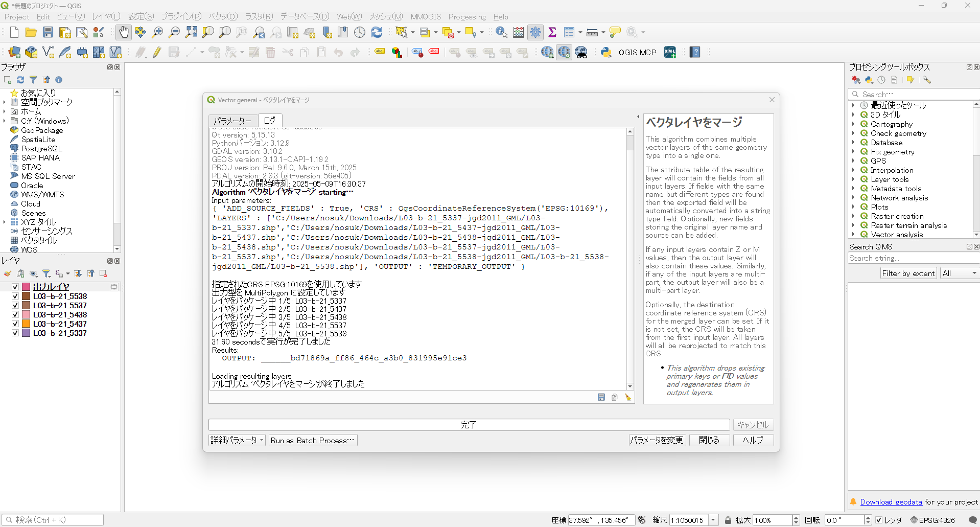
Task: Open the 詳細パラメータ dropdown
Action: pos(237,440)
